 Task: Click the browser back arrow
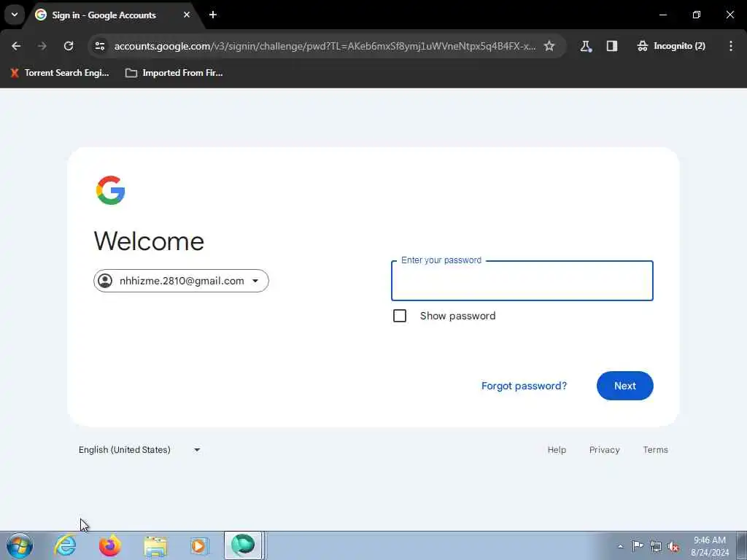(16, 46)
